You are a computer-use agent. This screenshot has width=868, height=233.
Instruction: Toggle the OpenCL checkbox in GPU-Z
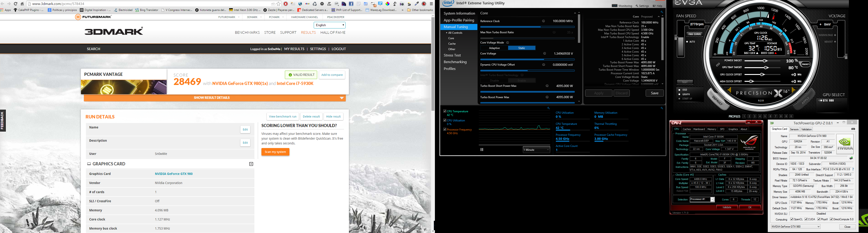point(792,220)
